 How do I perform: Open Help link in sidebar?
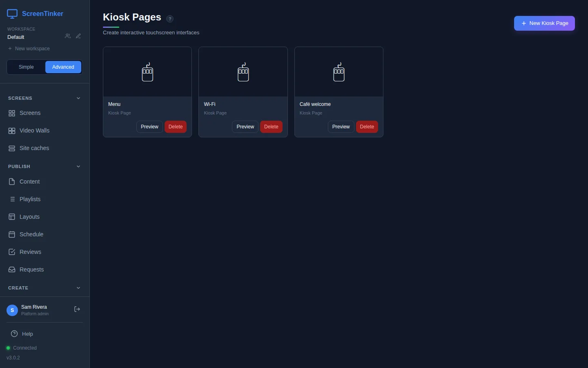tap(45, 334)
